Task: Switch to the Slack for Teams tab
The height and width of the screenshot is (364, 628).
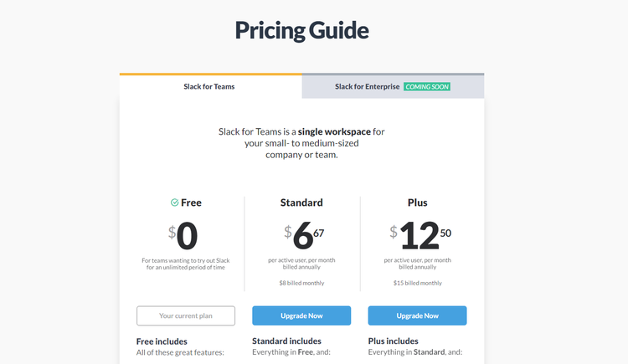Action: coord(211,86)
